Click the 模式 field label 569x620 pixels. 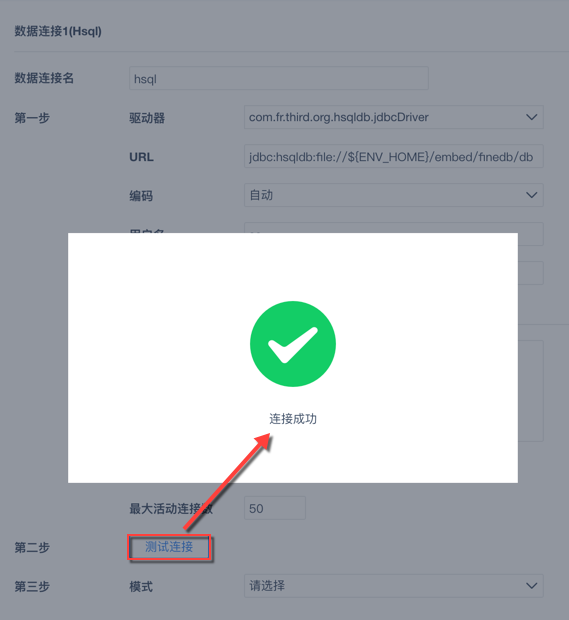point(141,586)
